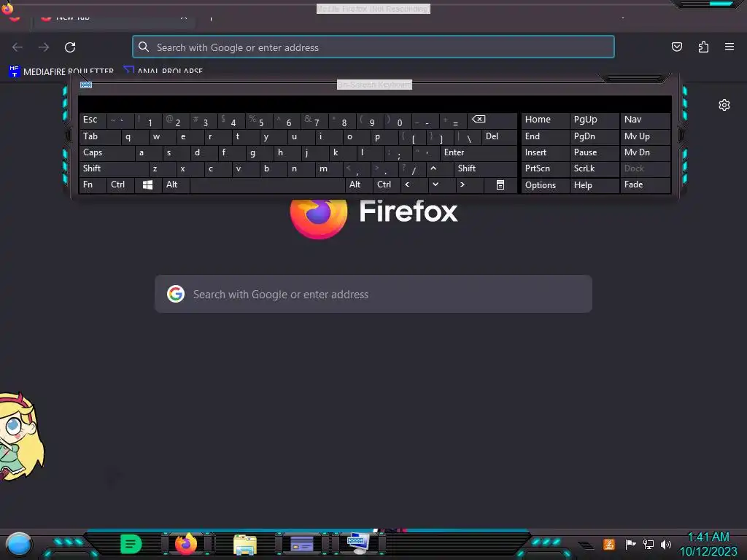This screenshot has width=747, height=560.
Task: Click the Home key
Action: 545,120
